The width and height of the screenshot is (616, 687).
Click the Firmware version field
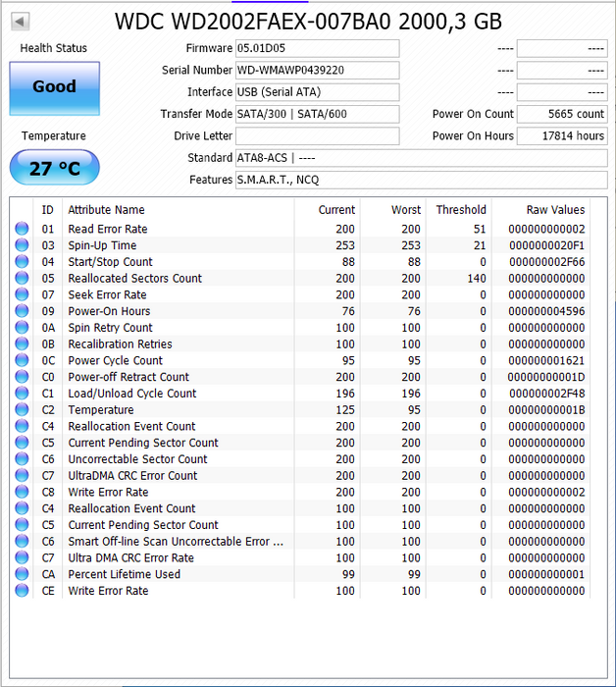tap(317, 49)
